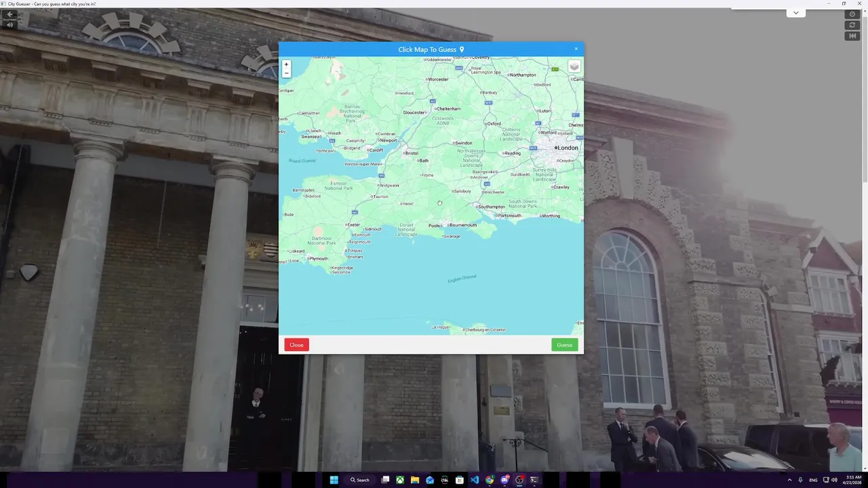
Task: Open the clock and date flyout
Action: [853, 480]
